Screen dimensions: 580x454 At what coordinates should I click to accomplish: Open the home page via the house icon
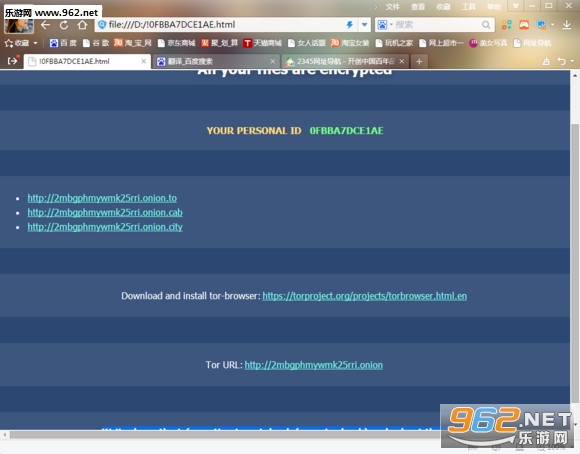[82, 25]
